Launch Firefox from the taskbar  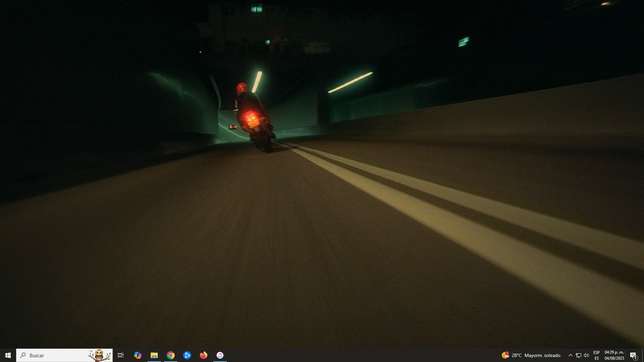pos(204,355)
